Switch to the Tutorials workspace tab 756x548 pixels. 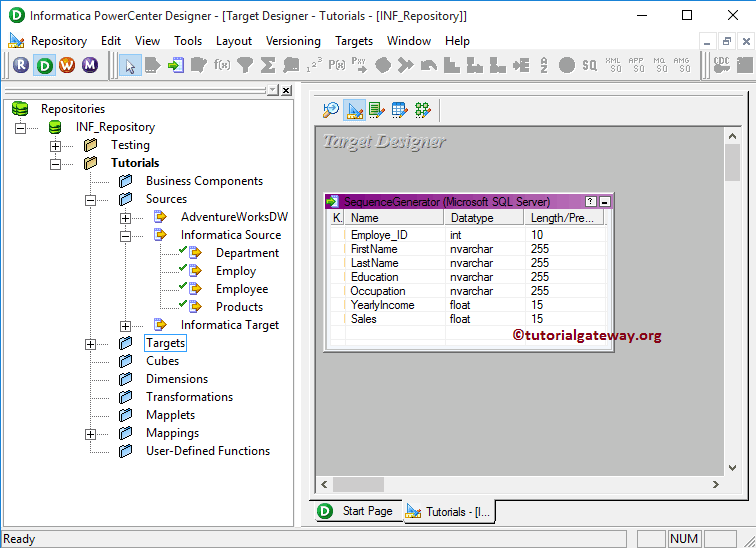coord(449,511)
